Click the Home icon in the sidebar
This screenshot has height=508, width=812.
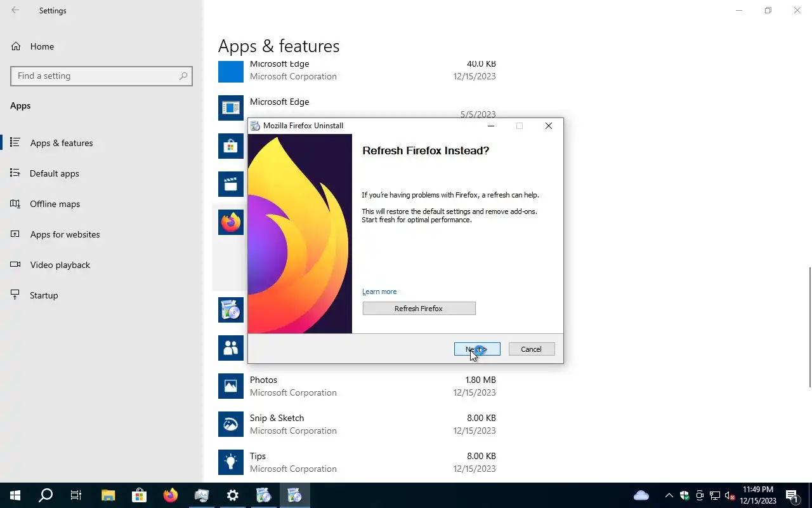[x=16, y=46]
